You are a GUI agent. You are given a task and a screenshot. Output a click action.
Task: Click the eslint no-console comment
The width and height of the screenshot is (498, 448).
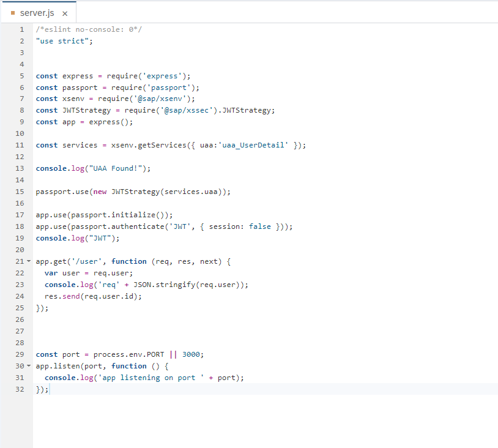point(89,29)
